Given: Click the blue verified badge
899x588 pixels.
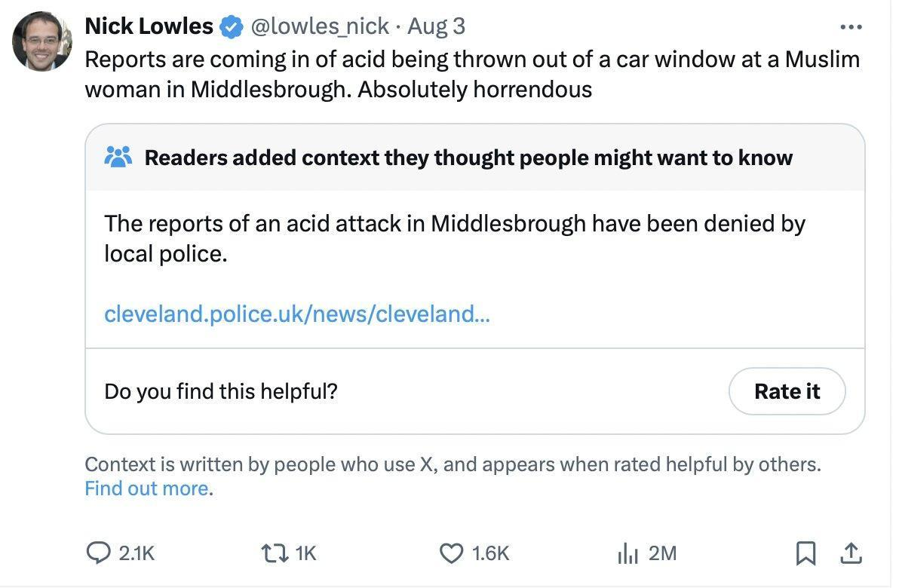Looking at the screenshot, I should point(231,28).
